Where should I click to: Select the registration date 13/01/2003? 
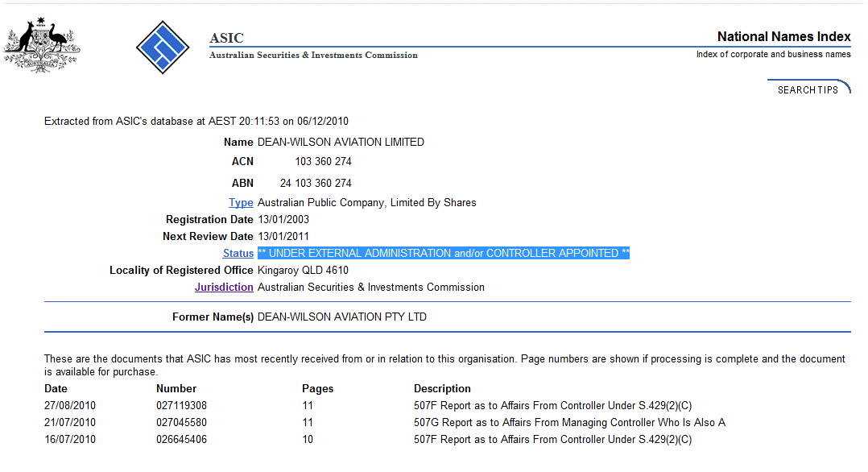click(x=283, y=219)
